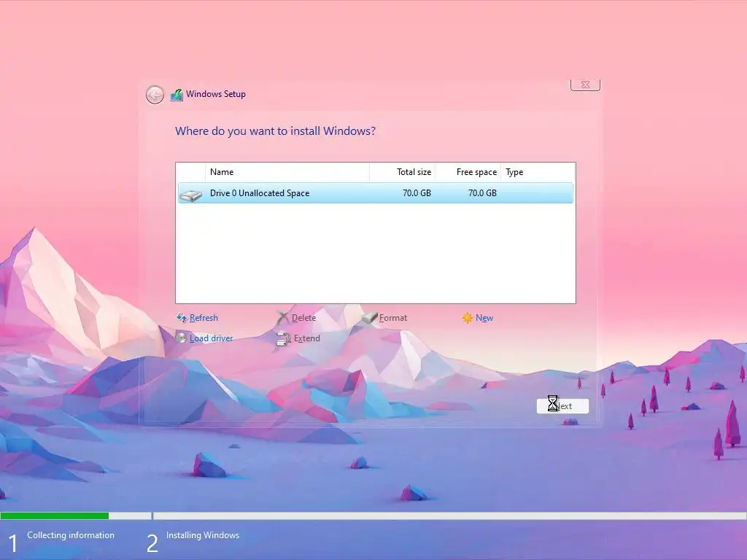747x560 pixels.
Task: Click the Refresh arrows icon
Action: coord(182,318)
